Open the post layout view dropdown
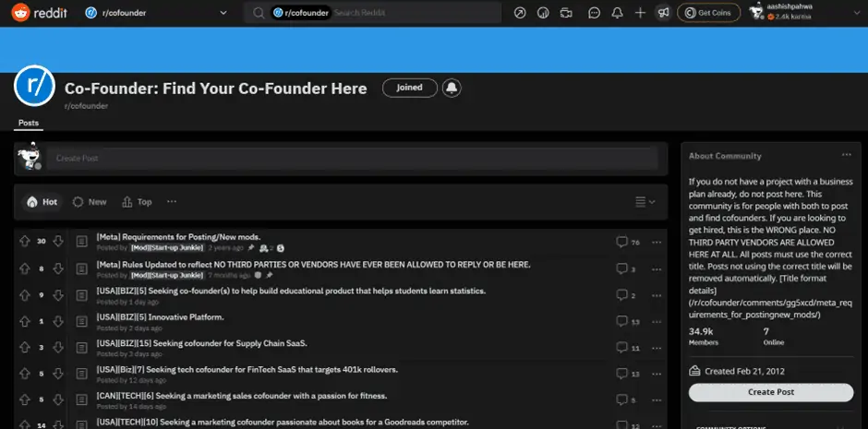868x429 pixels. click(x=645, y=202)
